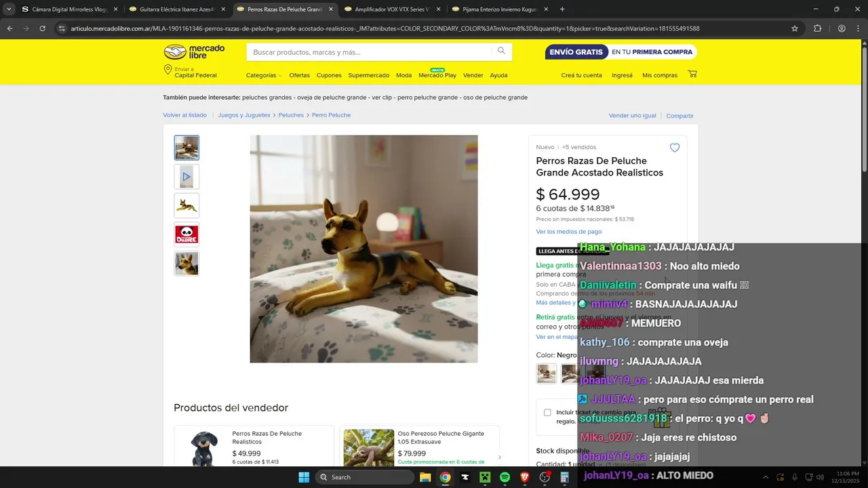Select the red panda logo thumbnail
The image size is (868, 488).
pos(186,235)
